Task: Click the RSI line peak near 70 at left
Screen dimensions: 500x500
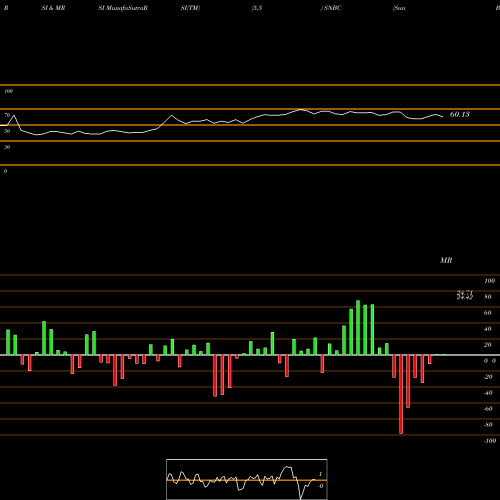Action: 14,115
